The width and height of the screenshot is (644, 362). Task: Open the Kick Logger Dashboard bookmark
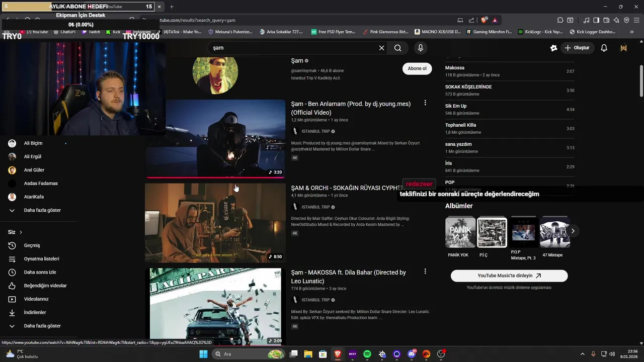coord(593,32)
